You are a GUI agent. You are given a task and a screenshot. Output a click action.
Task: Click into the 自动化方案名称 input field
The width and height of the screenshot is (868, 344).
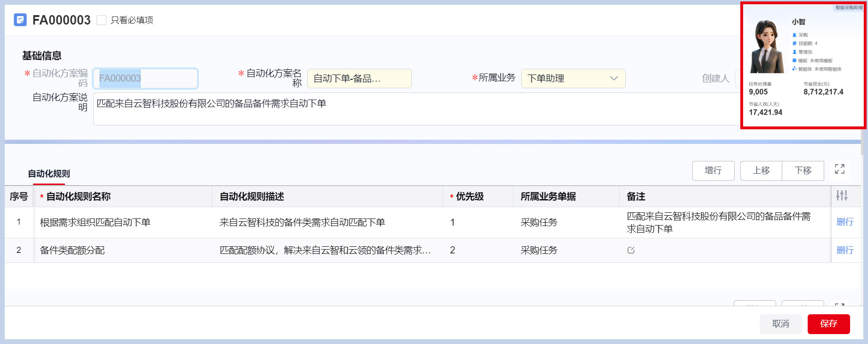click(359, 78)
